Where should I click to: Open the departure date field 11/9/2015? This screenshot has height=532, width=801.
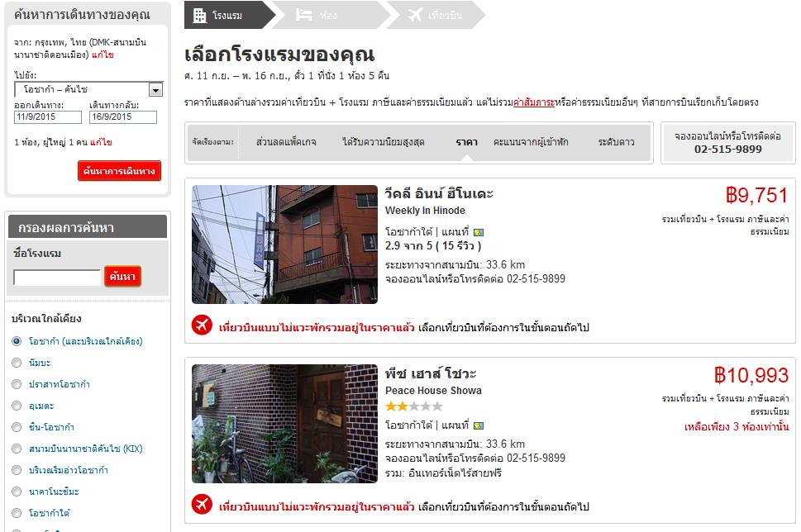tap(47, 117)
